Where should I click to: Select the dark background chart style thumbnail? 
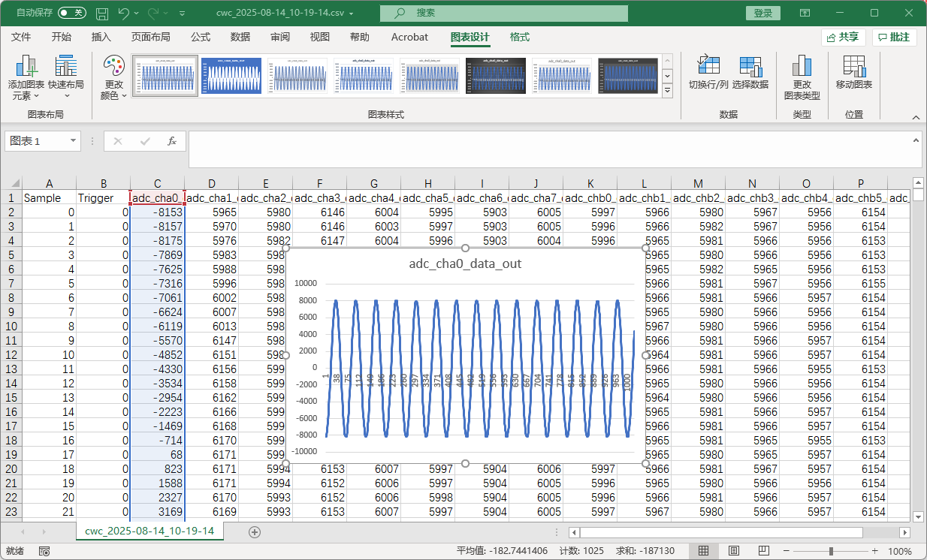pyautogui.click(x=496, y=76)
